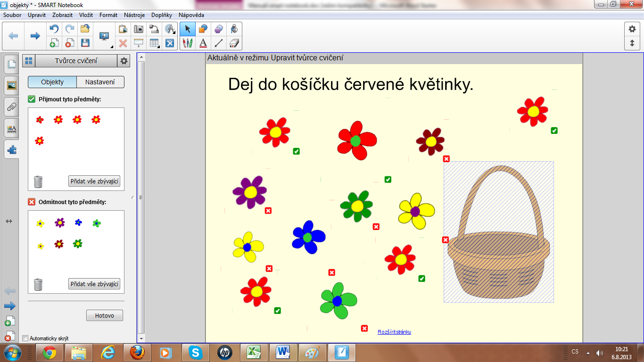Delete the current page using the toolbar icon
Image resolution: width=644 pixels, height=362 pixels.
pyautogui.click(x=69, y=43)
